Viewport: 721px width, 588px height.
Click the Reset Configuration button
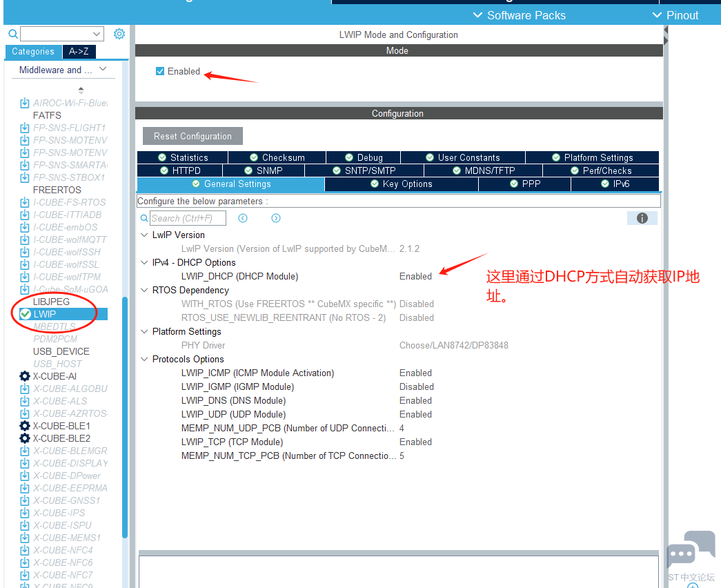[x=192, y=136]
